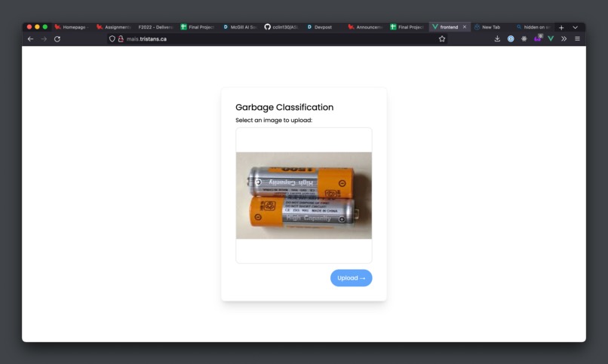Image resolution: width=608 pixels, height=364 pixels.
Task: Switch to the Devpost tab
Action: [324, 27]
